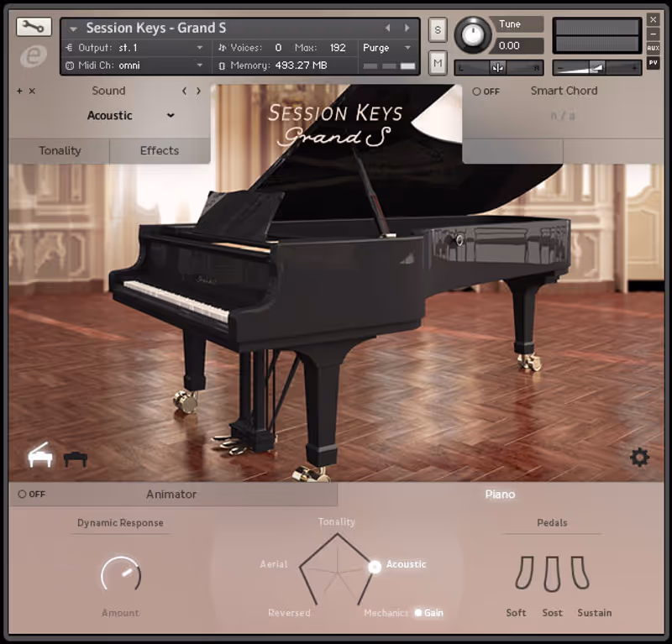Open the Output routing dropdown
The height and width of the screenshot is (644, 672).
tap(200, 47)
